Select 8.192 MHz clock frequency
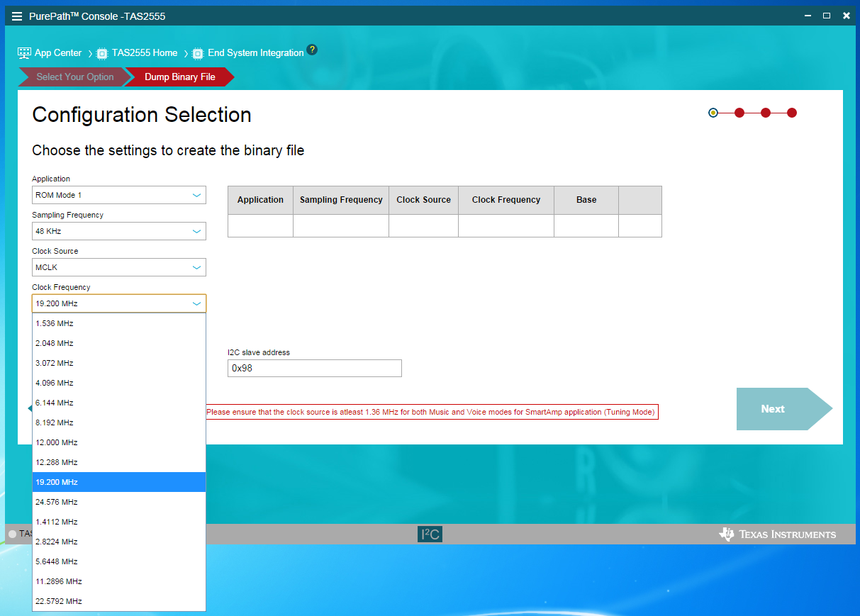Screen dimensions: 860x616 pos(119,422)
